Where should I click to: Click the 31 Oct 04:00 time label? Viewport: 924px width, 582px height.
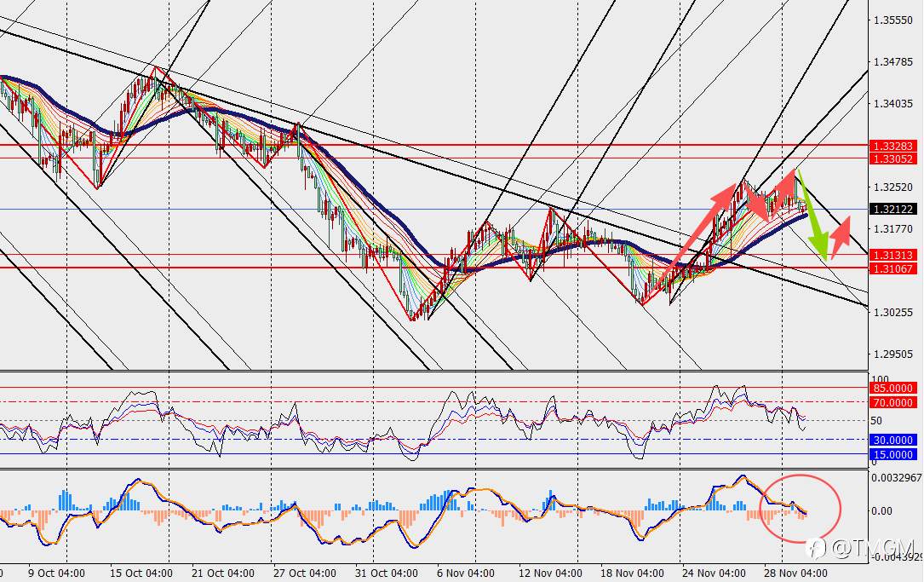(386, 573)
